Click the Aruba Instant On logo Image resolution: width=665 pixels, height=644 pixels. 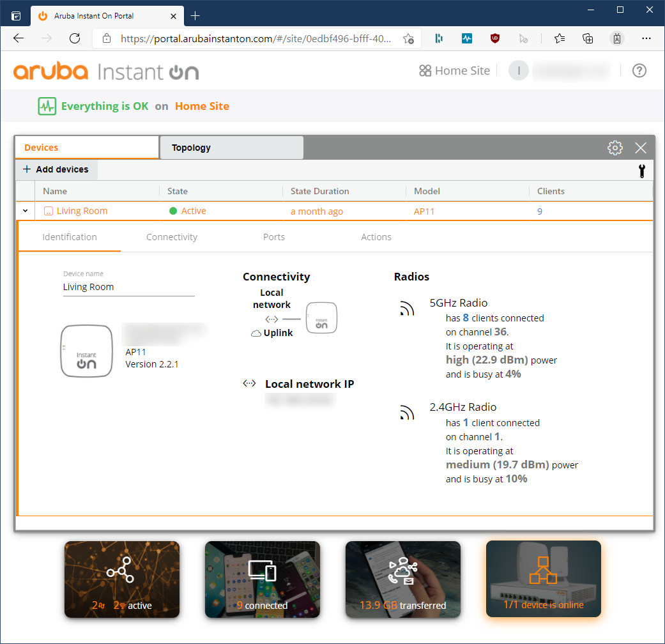pos(106,72)
